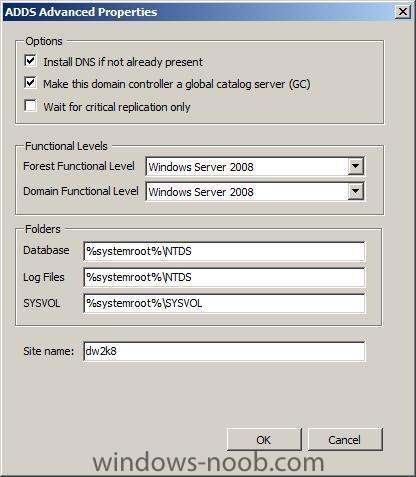This screenshot has height=477, width=416.
Task: Focus the Site name text field
Action: pos(224,351)
